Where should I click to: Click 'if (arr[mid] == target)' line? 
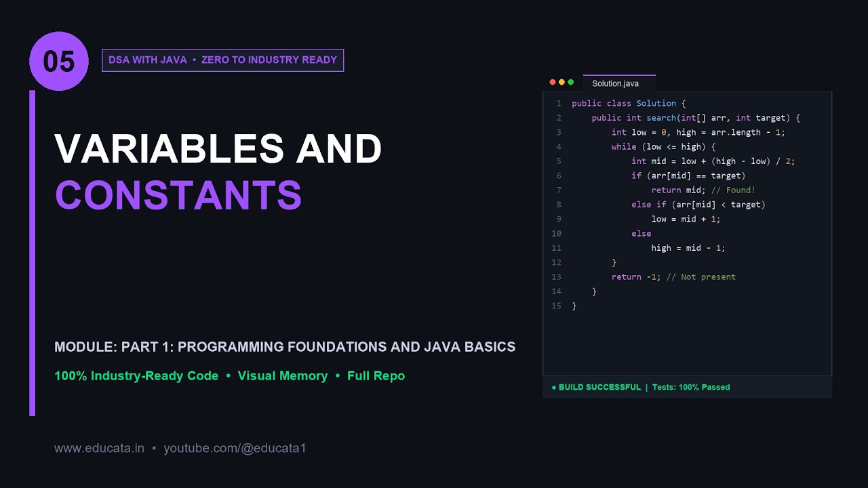688,176
